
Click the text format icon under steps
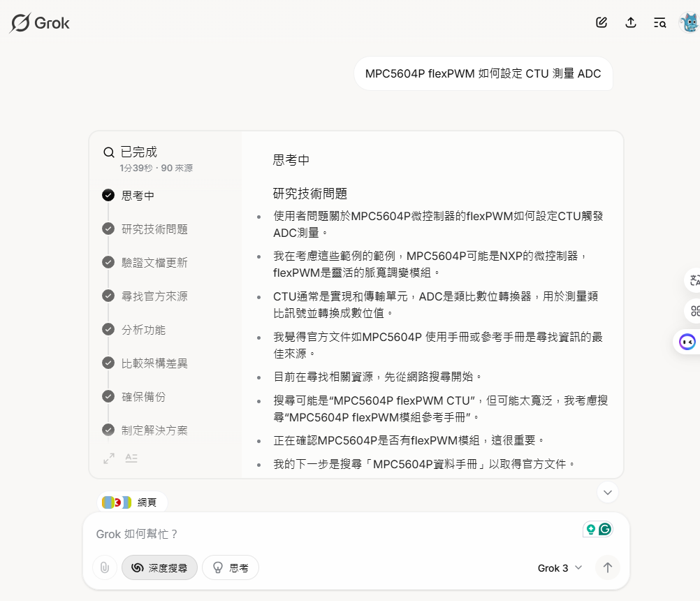pyautogui.click(x=131, y=458)
